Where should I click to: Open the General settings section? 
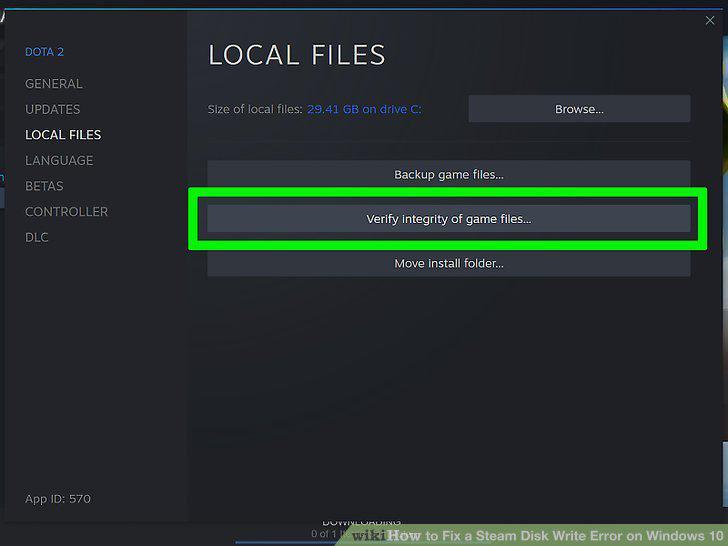click(54, 84)
